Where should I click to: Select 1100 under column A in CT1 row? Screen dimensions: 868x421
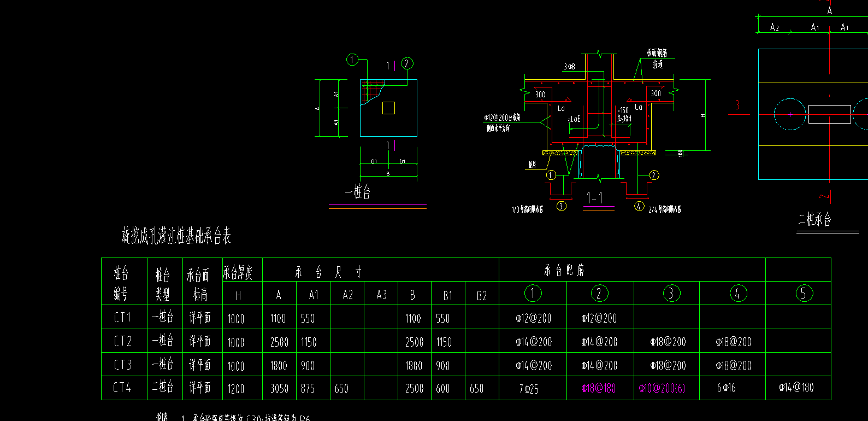tap(277, 318)
